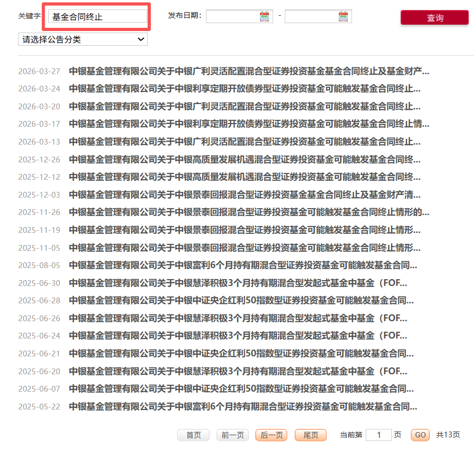Click the red 查询 search button
The image size is (476, 451).
(434, 17)
